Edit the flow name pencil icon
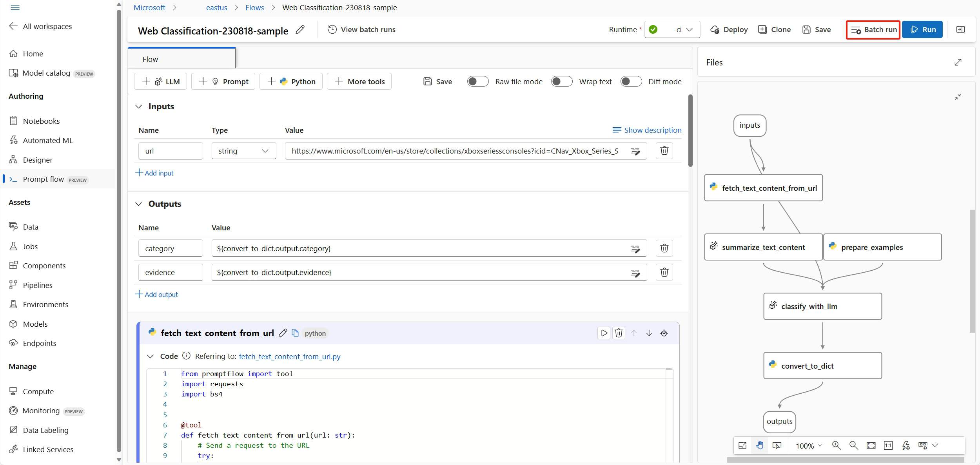 click(x=300, y=30)
